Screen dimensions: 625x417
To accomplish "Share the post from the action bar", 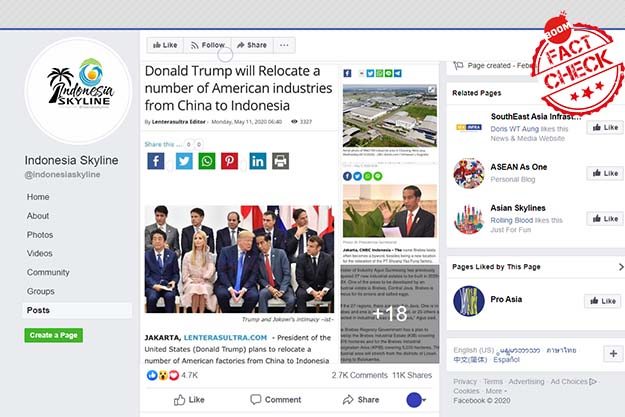I will (361, 400).
